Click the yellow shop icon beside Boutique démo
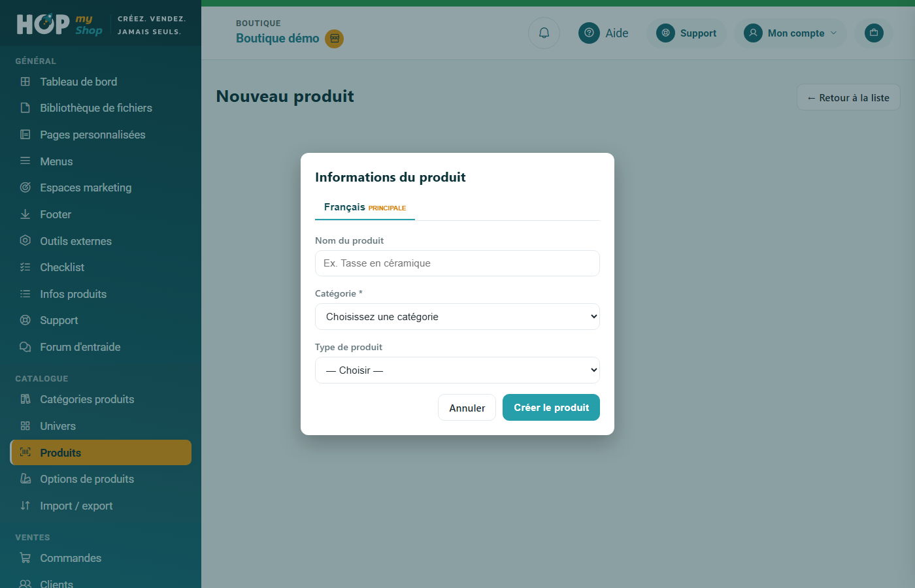Viewport: 915px width, 588px height. coord(335,39)
